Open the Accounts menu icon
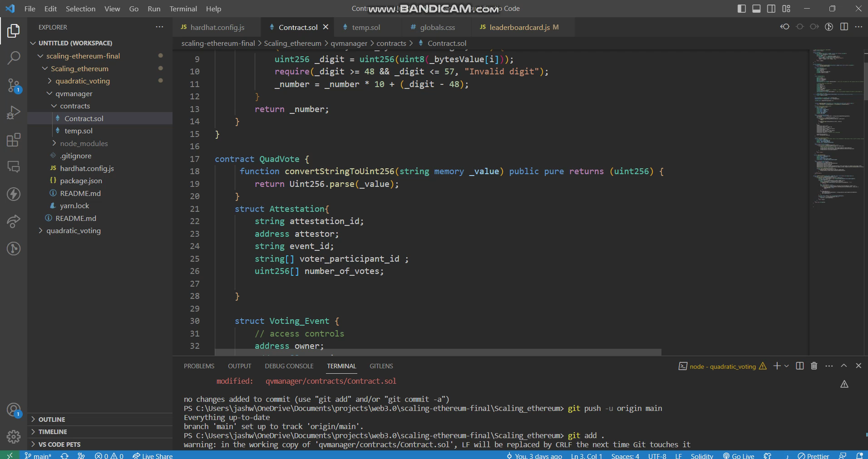868x459 pixels. tap(14, 410)
